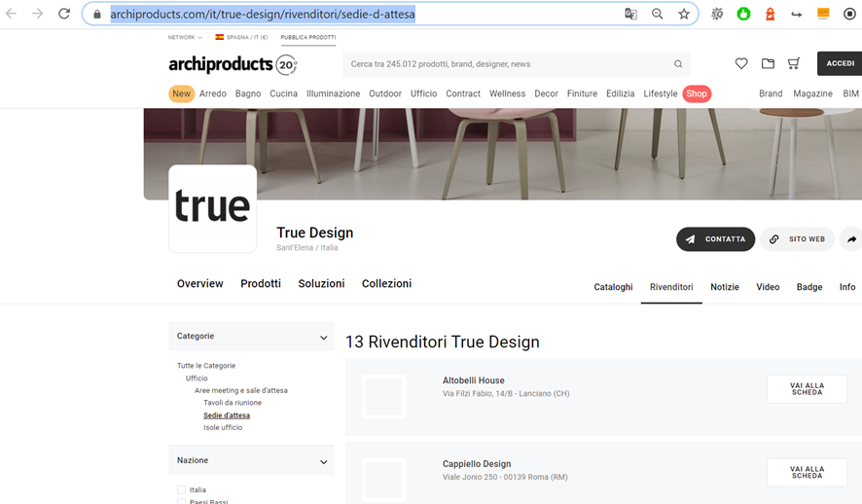Reload the page with refresh icon

(x=64, y=14)
